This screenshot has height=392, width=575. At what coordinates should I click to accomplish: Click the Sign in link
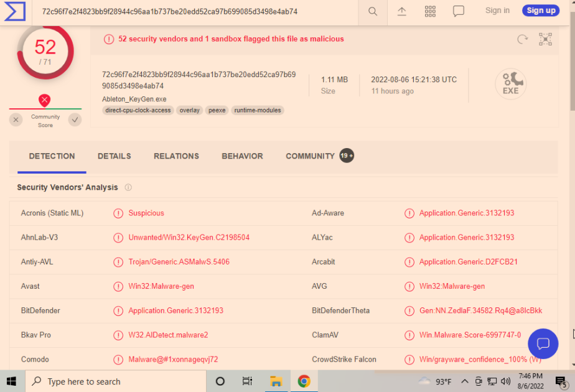coord(497,11)
